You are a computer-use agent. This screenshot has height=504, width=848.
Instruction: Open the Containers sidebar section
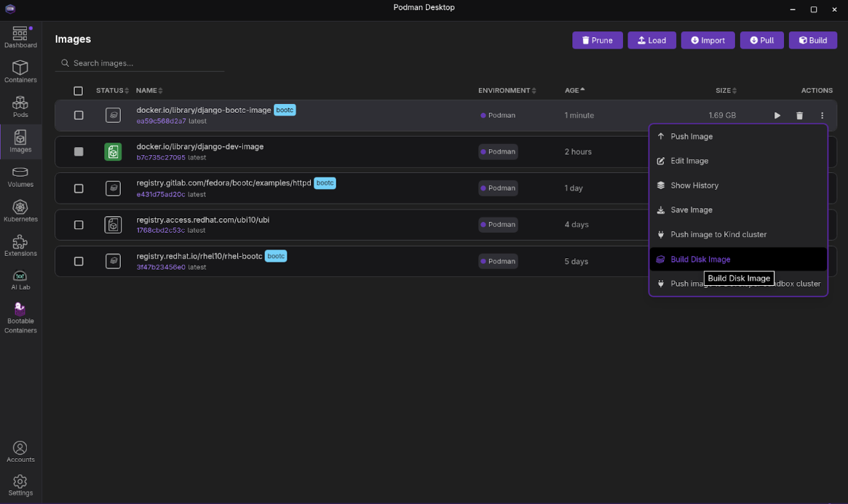pyautogui.click(x=20, y=71)
